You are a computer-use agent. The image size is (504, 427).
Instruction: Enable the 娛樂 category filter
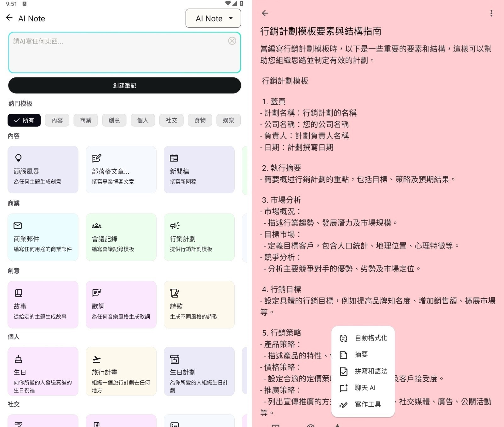pos(228,120)
